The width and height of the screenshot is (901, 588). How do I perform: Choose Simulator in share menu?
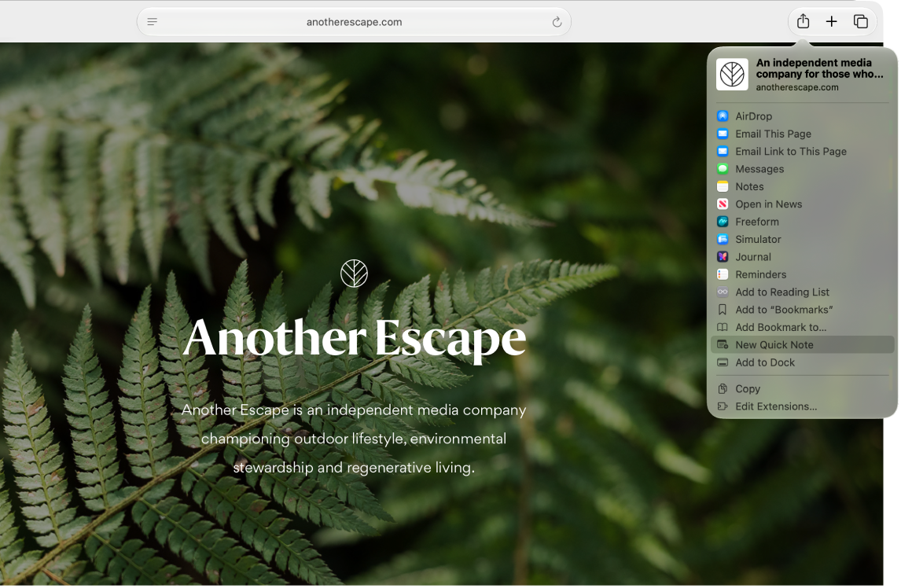[804, 240]
